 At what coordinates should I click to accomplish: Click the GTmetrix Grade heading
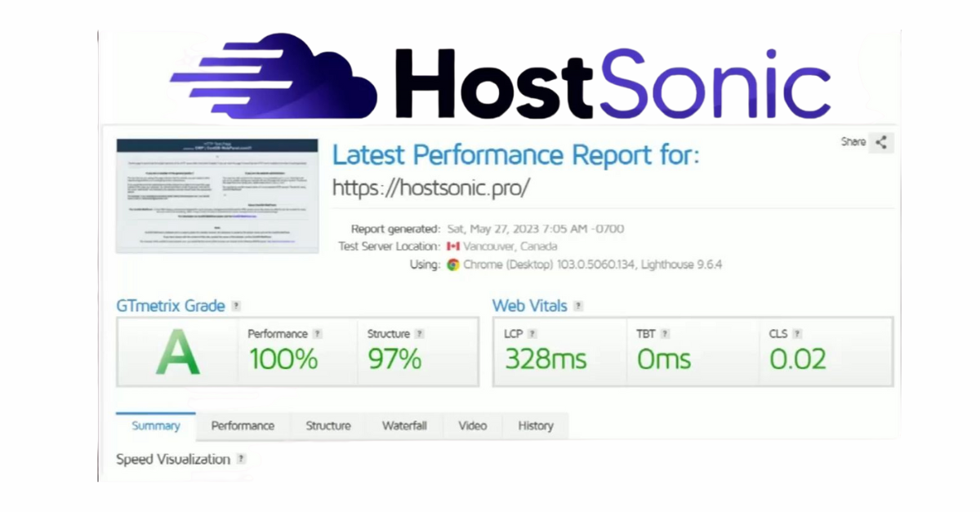[x=170, y=306]
